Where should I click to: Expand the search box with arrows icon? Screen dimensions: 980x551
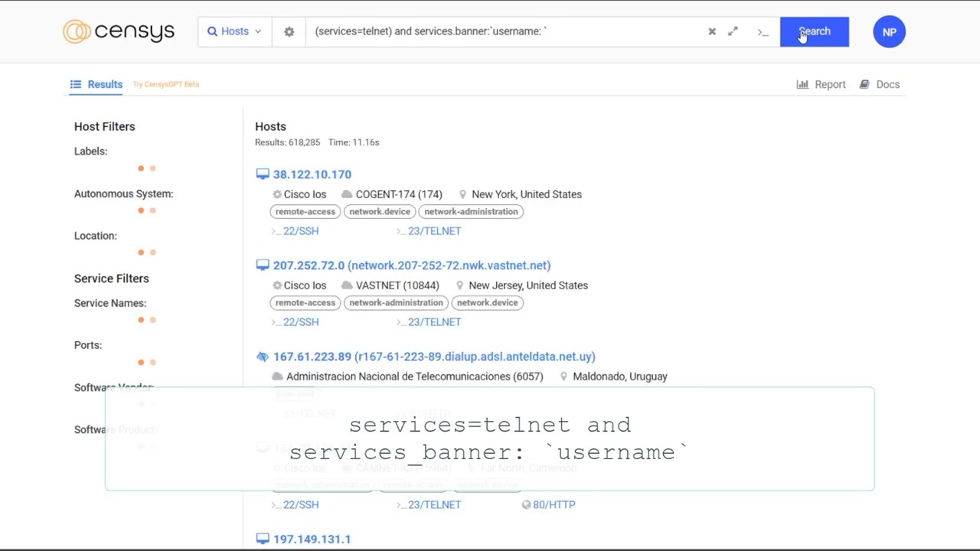click(733, 31)
